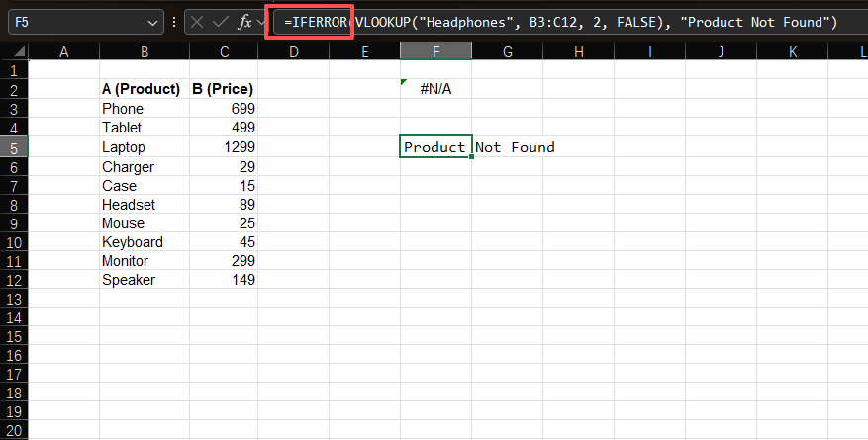Click the error indicator triangle in F2
The width and height of the screenshot is (868, 440).
pyautogui.click(x=404, y=82)
